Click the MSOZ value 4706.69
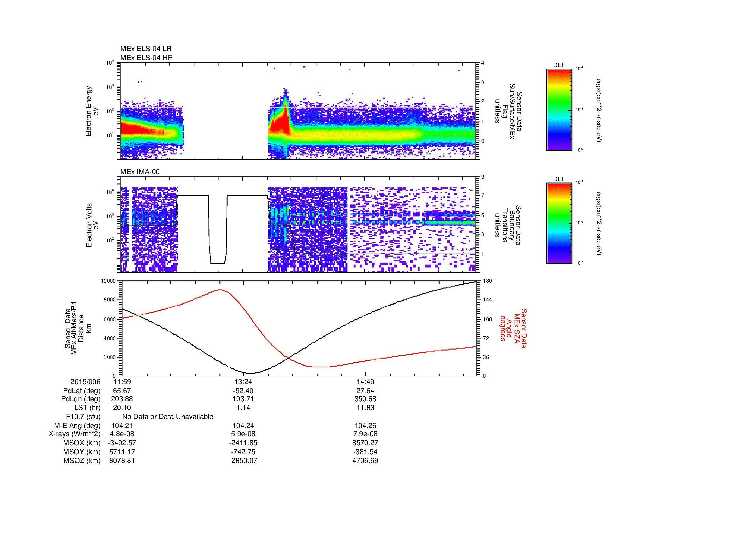Screen dimensions: 756x534 click(365, 461)
